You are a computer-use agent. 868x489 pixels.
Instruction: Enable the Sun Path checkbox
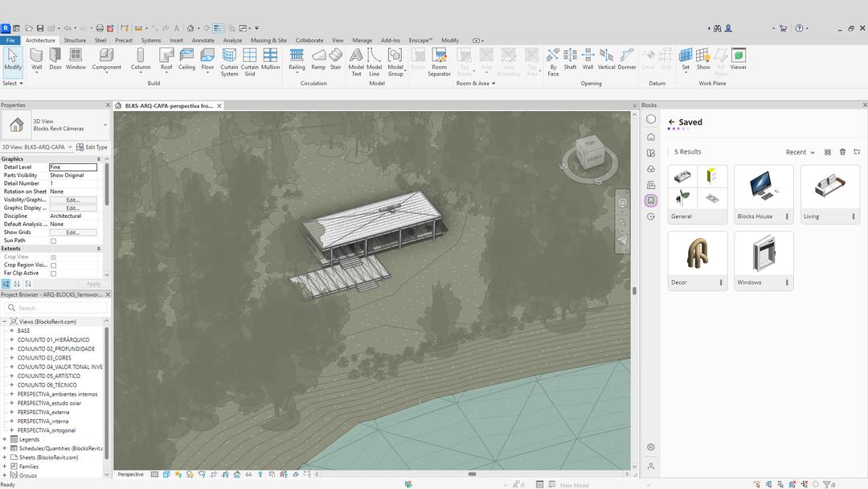point(54,240)
